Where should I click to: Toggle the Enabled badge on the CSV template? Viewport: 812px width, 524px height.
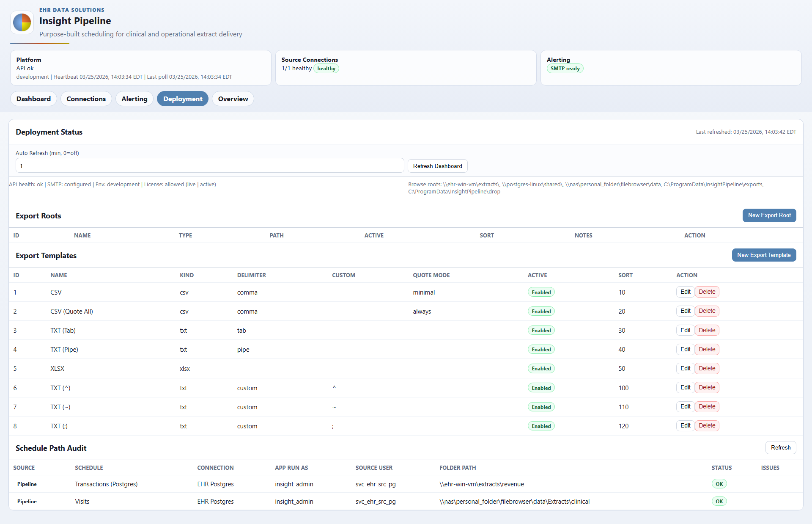tap(541, 292)
